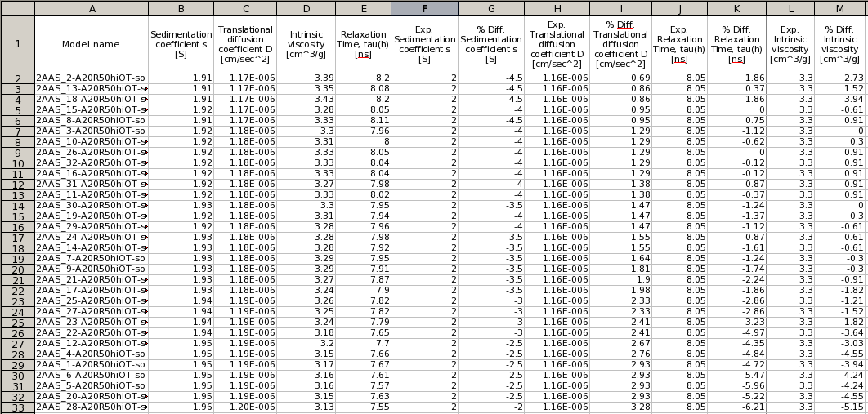
Task: Select % diff diffusion value 3.28
Action: click(620, 407)
